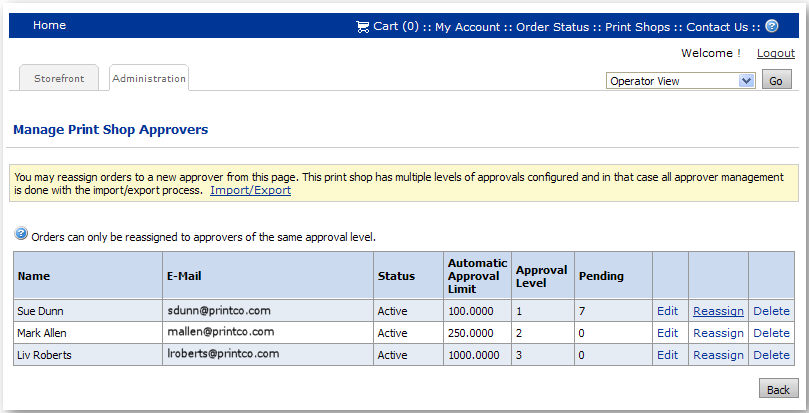Viewport: 809px width, 413px height.
Task: Click the Back button
Action: point(777,388)
